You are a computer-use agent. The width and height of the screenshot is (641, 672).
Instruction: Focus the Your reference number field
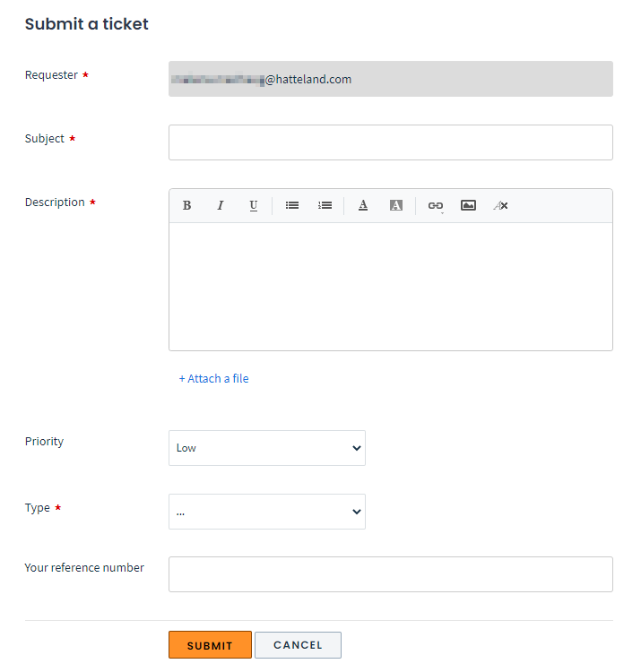[x=390, y=574]
